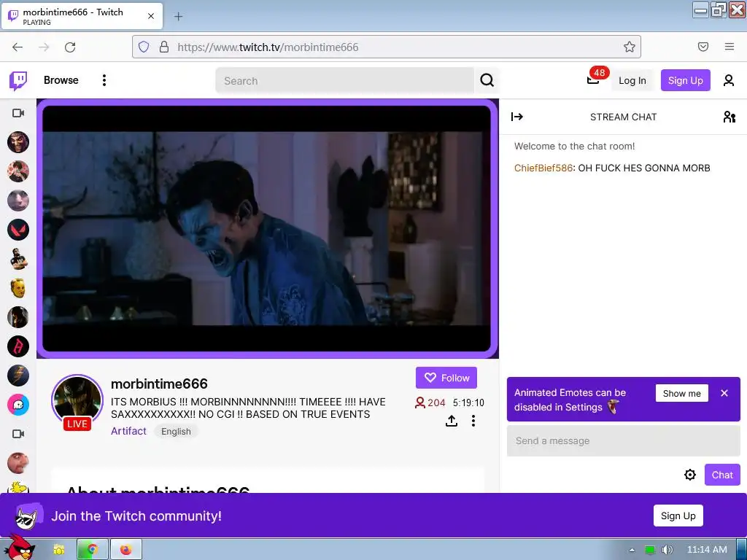Click the ChiefBief586 username in chat

click(543, 168)
